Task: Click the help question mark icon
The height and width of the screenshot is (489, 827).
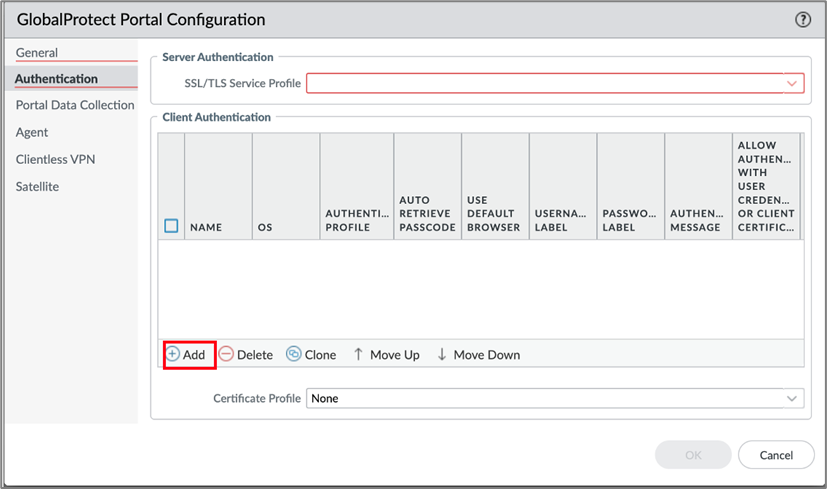Action: [802, 20]
